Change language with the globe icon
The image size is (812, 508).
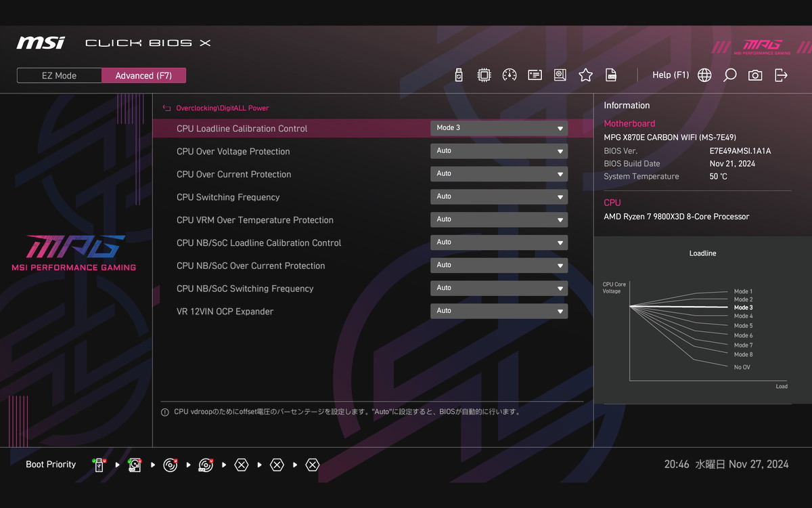704,75
